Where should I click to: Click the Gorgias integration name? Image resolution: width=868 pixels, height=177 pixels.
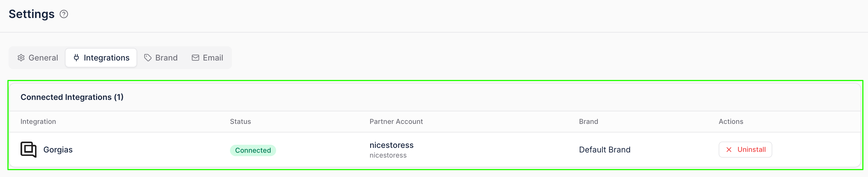pyautogui.click(x=58, y=150)
